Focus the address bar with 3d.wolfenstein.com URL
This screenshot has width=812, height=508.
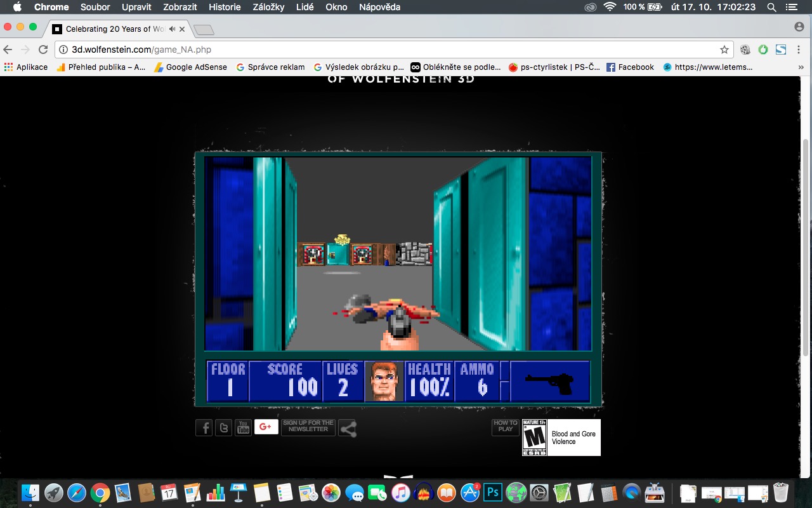(393, 50)
